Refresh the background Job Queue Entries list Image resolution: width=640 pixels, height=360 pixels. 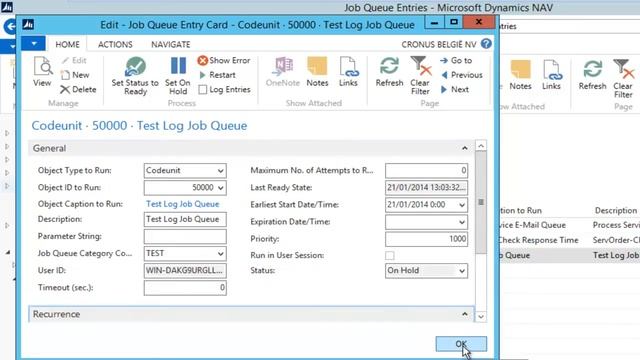point(592,75)
